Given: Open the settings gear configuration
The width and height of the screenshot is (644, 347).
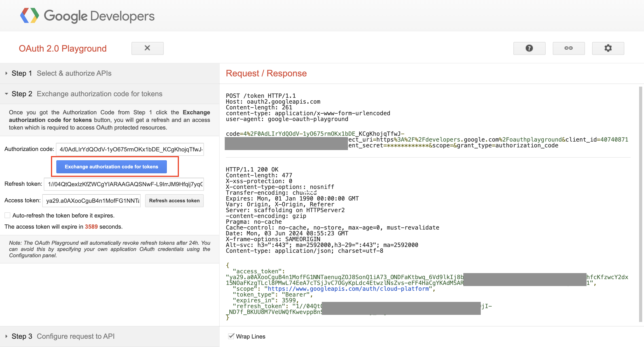Looking at the screenshot, I should [x=608, y=48].
